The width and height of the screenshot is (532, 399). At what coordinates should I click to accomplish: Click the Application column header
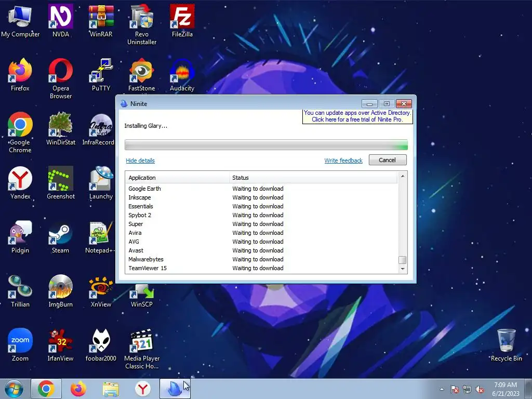click(178, 178)
